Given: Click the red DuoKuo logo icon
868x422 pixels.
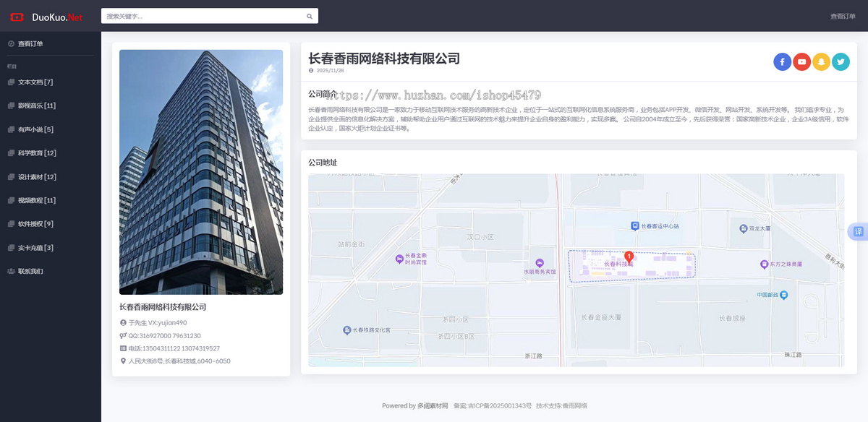Looking at the screenshot, I should [17, 17].
